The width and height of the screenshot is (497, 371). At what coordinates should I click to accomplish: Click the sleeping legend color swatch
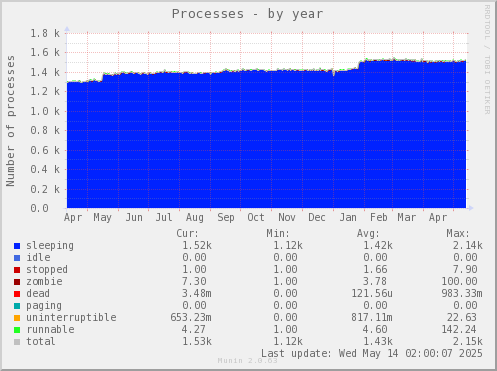point(17,246)
